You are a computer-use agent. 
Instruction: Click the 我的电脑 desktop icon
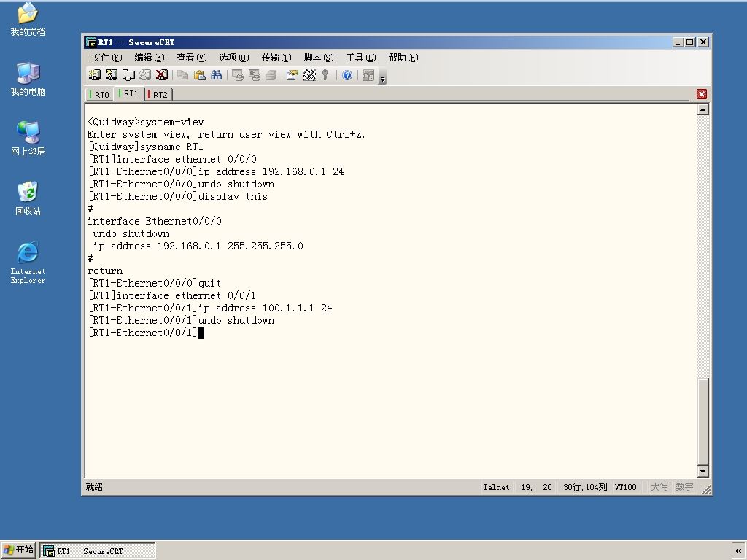[x=28, y=79]
